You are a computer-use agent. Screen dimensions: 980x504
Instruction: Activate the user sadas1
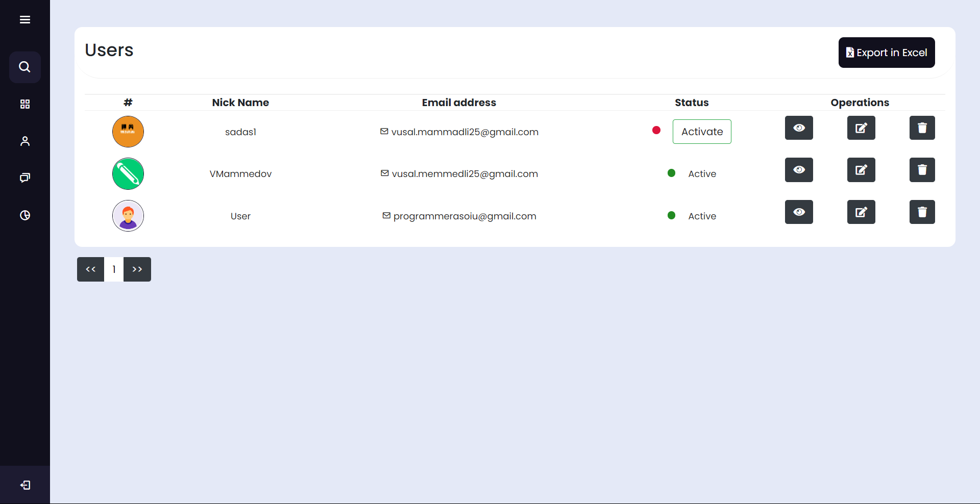702,131
